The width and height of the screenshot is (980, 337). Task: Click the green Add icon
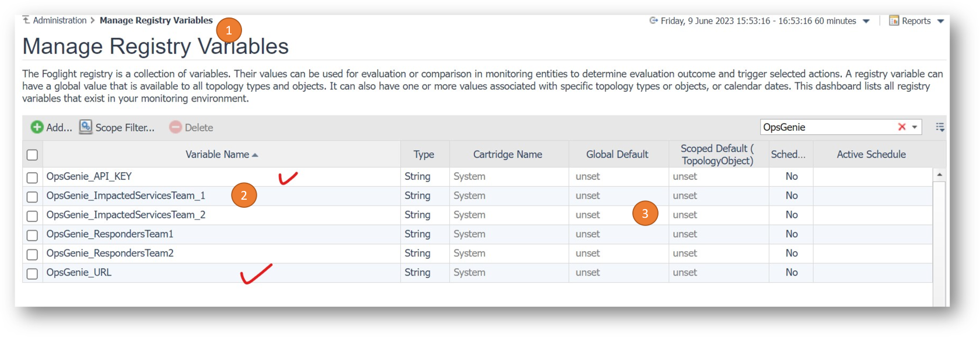coord(37,127)
